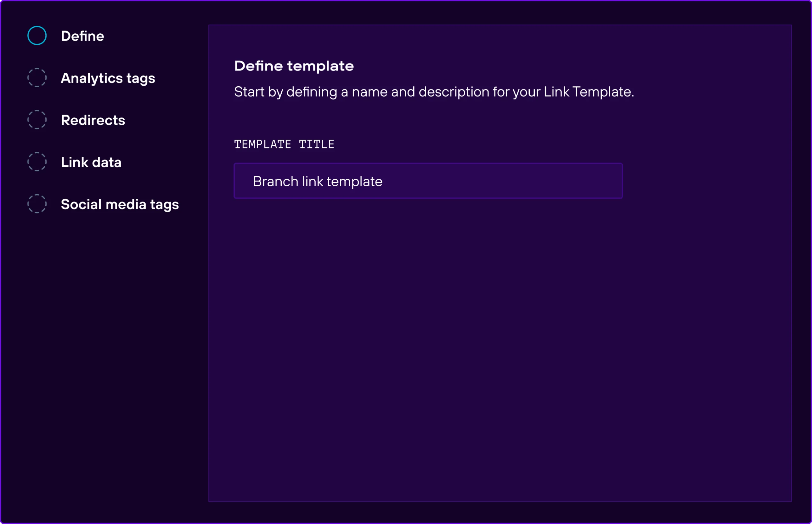This screenshot has width=812, height=524.
Task: Click the cyan Define step circle
Action: (37, 35)
